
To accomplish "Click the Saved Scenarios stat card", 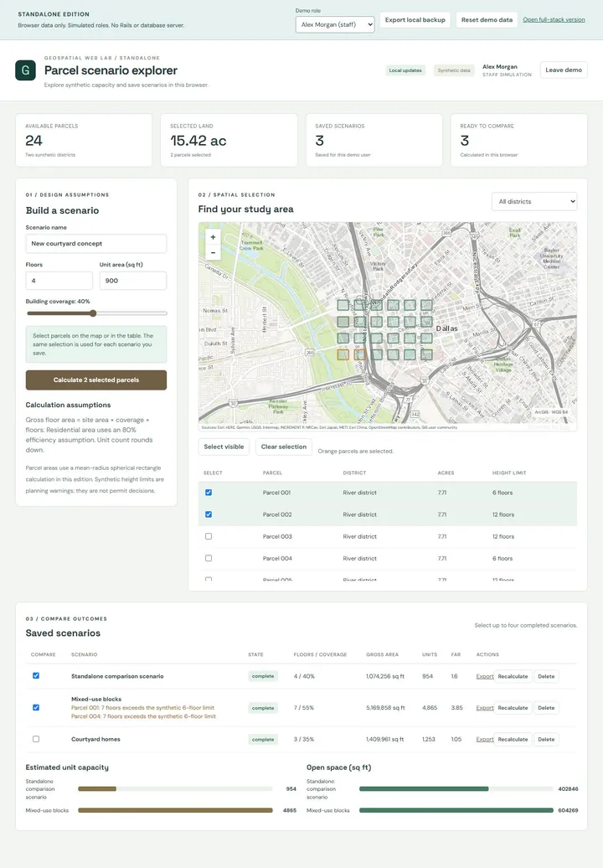I will pos(374,140).
